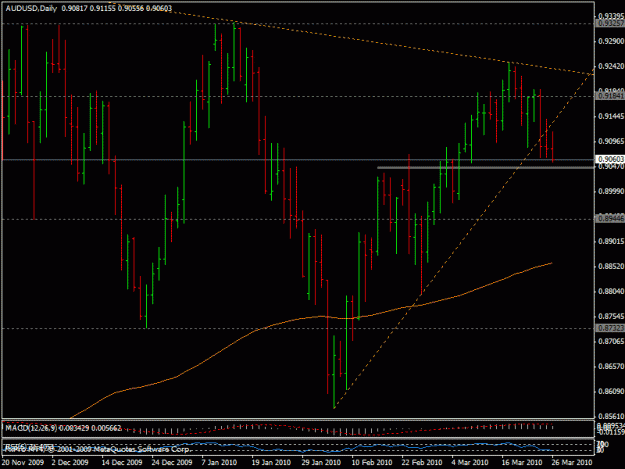Click the 0.92420 price axis label
The image size is (625, 469).
click(611, 66)
